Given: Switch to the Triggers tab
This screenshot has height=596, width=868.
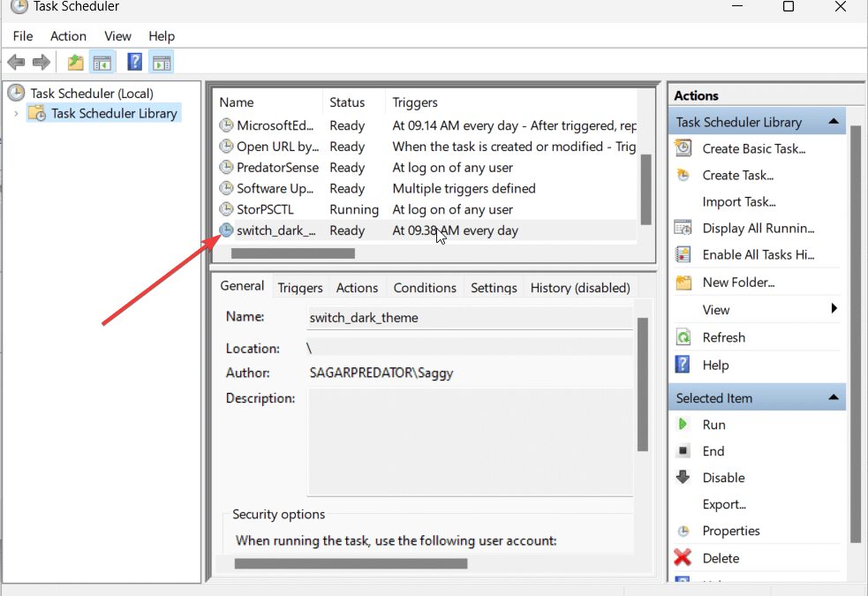Looking at the screenshot, I should tap(299, 288).
